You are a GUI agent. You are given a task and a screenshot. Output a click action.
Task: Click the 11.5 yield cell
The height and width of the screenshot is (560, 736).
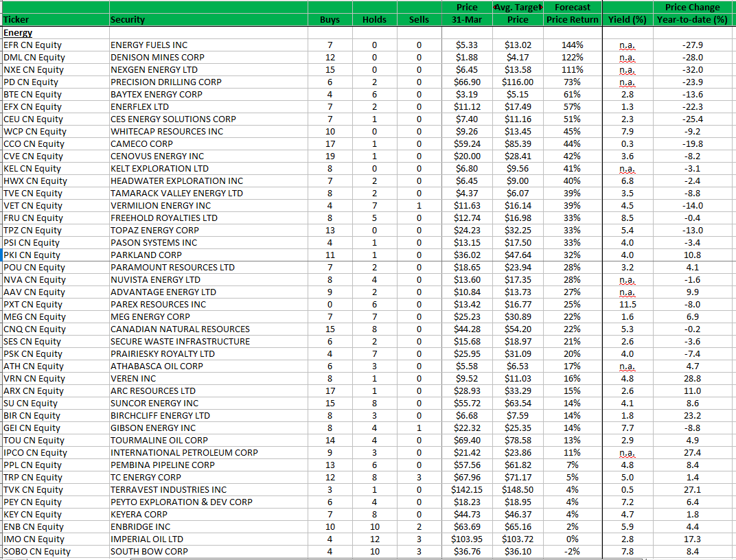click(627, 305)
